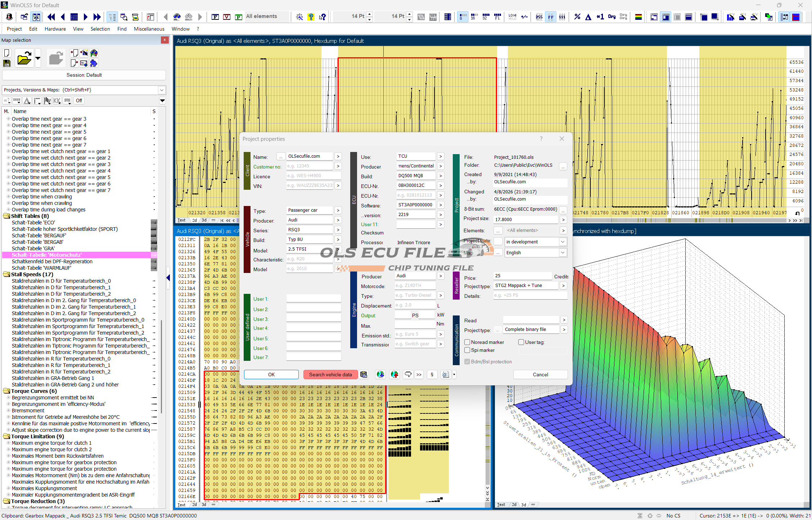
Task: Open the Hardware menu
Action: (x=55, y=29)
